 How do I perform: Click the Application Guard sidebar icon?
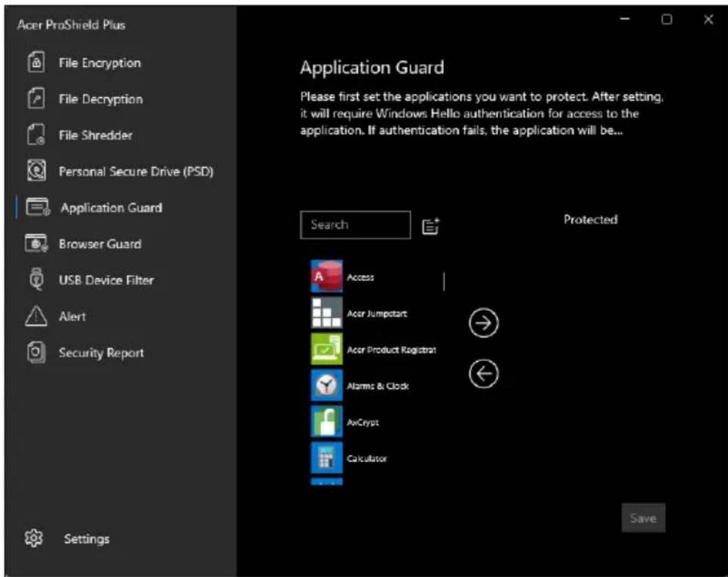coord(38,207)
